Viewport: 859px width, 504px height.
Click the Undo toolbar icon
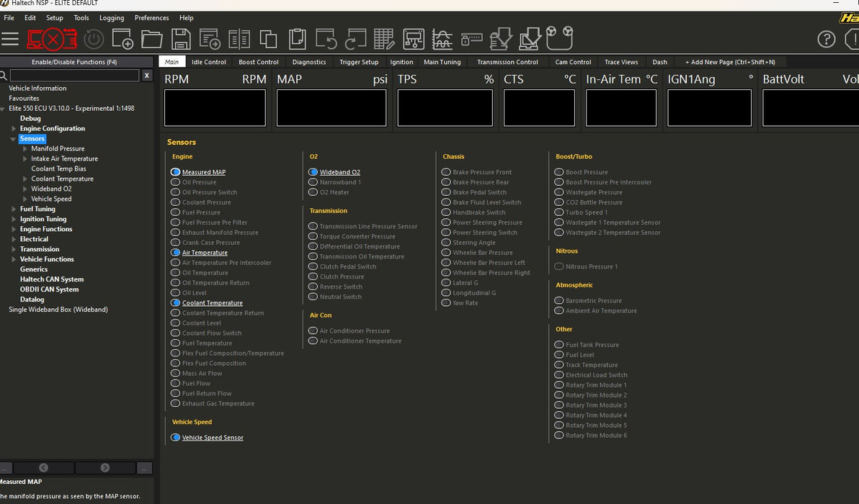coord(326,39)
